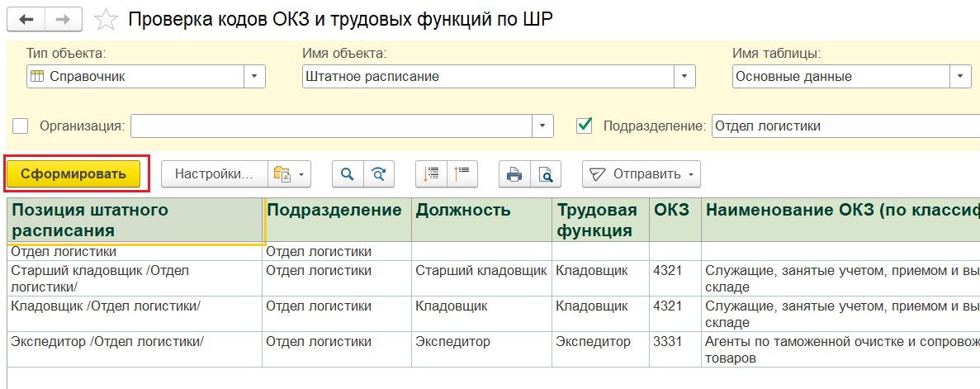Open the Тип объекта dropdown

click(x=254, y=77)
